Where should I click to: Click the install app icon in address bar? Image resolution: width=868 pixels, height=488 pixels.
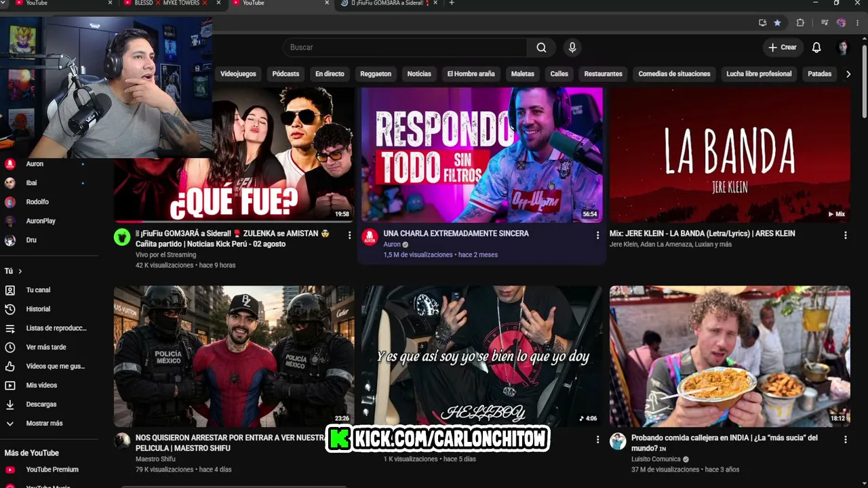pyautogui.click(x=762, y=22)
